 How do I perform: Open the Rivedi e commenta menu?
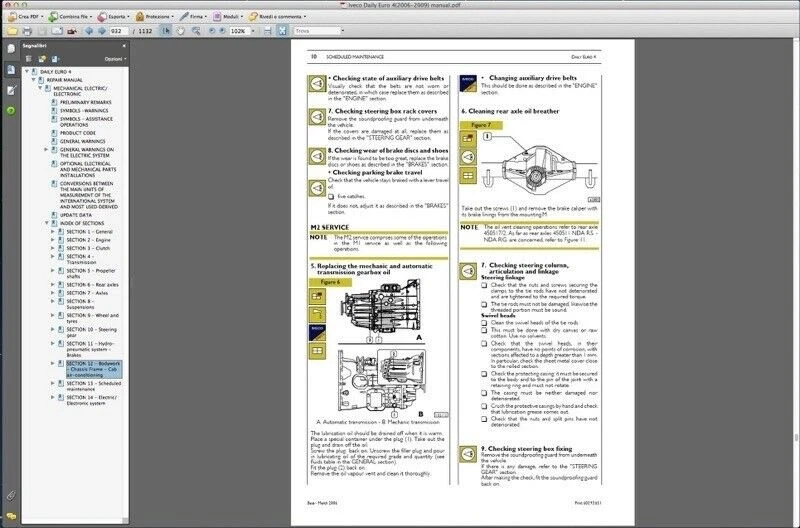[277, 16]
